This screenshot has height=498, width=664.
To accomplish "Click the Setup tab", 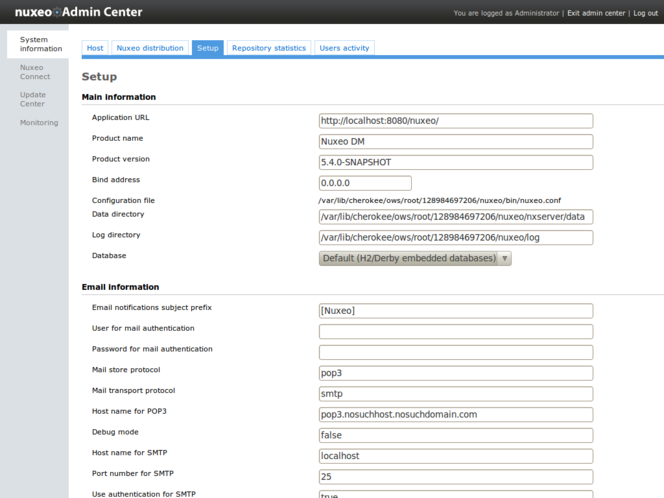I will (207, 48).
